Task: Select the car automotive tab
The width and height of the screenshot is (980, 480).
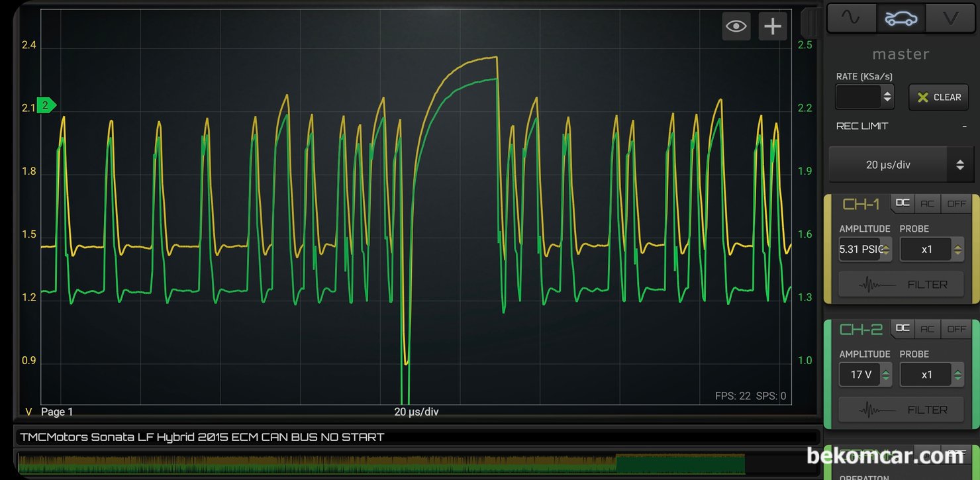Action: click(x=901, y=18)
